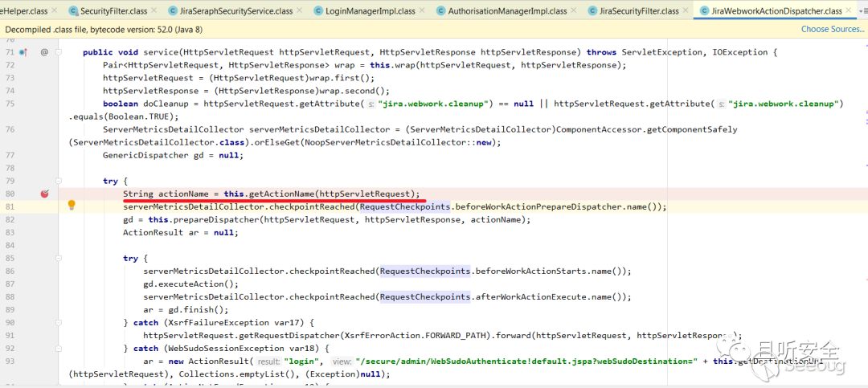Click 'beforeWorkActionPrepareDispatcher' on line 81
The image size is (868, 388).
click(x=538, y=207)
